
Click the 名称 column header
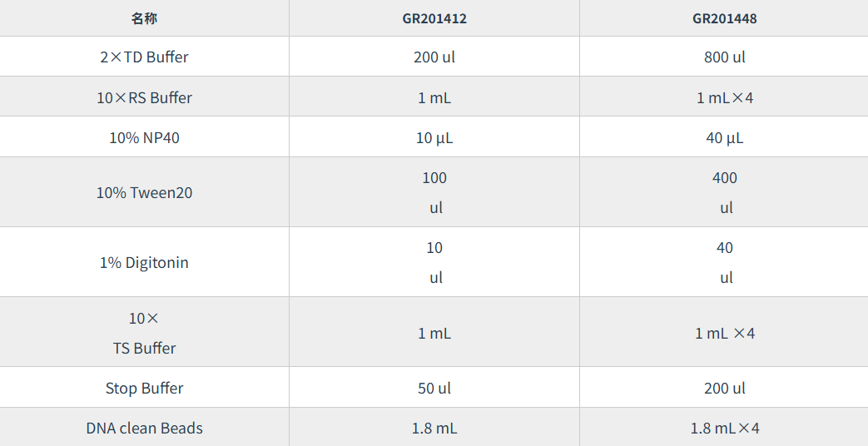pos(144,17)
